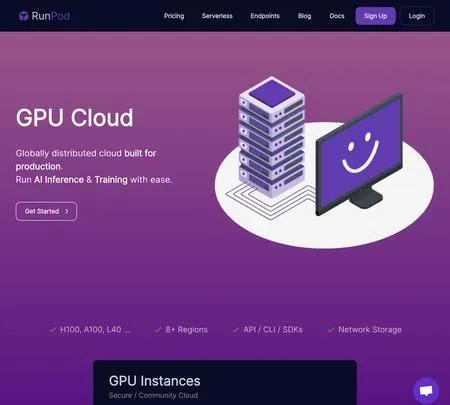Click 'H100, A100, L40 ...' text
Viewport: 450px width, 405px height.
coord(95,330)
